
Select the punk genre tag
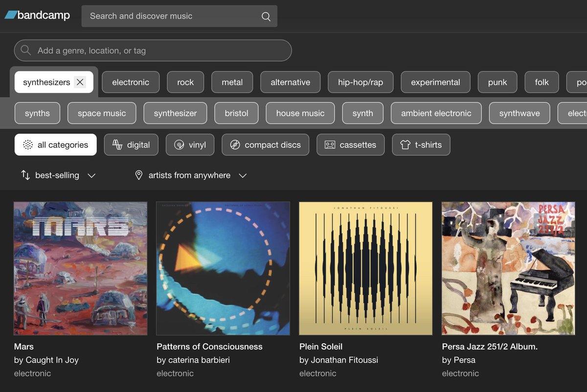(497, 82)
